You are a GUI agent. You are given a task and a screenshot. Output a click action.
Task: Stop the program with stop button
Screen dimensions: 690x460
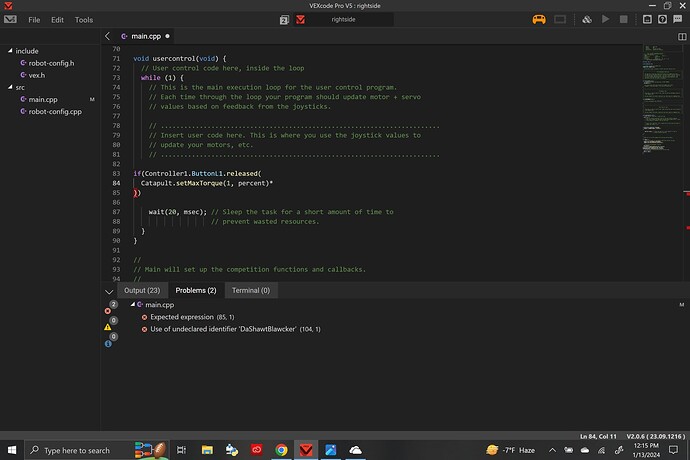624,19
